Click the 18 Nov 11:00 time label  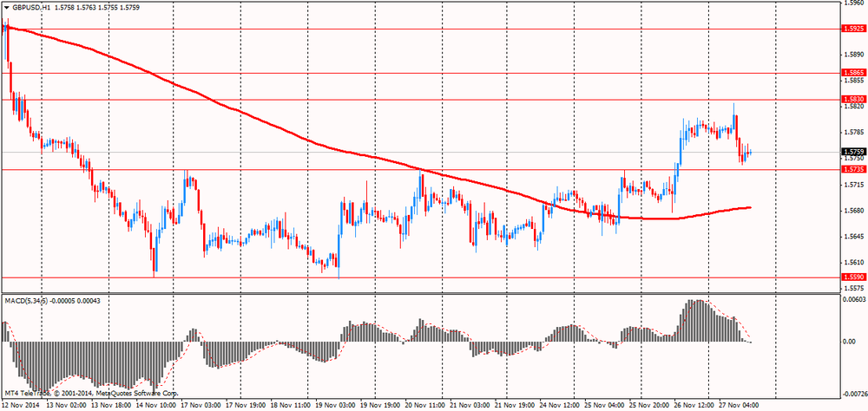click(291, 405)
